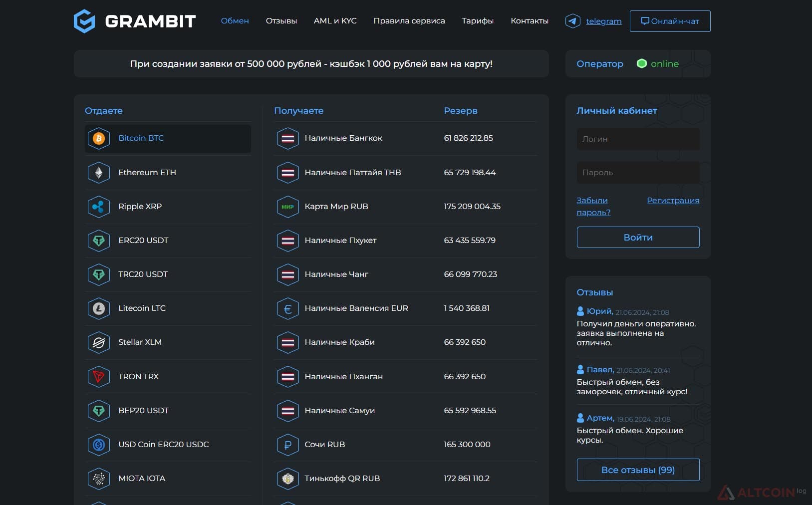The height and width of the screenshot is (505, 812).
Task: Open the Обмен menu item
Action: tap(235, 20)
